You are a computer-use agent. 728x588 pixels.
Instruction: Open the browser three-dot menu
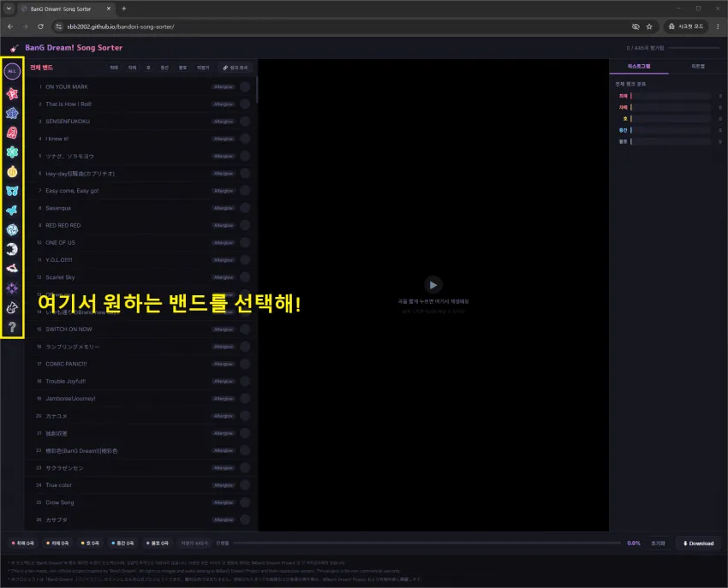pos(718,27)
